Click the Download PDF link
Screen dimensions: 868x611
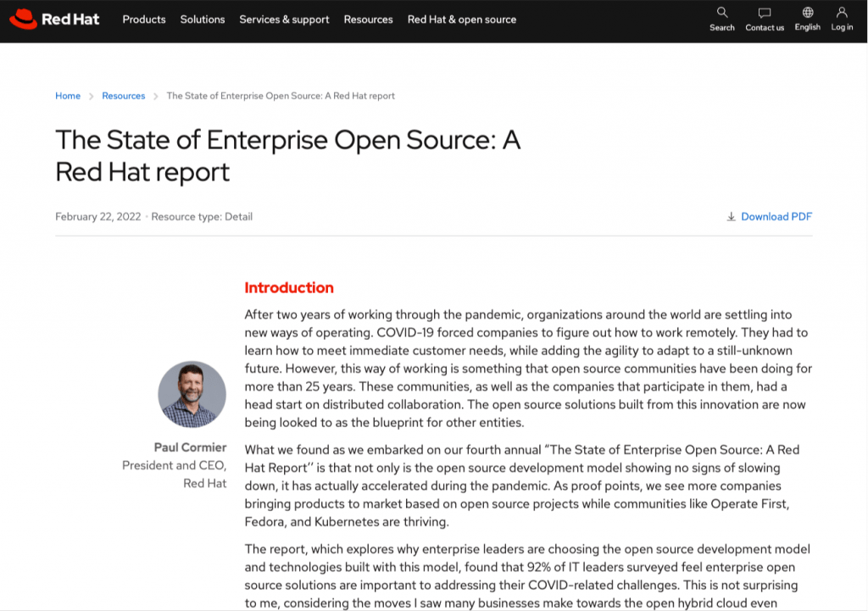[x=776, y=216]
